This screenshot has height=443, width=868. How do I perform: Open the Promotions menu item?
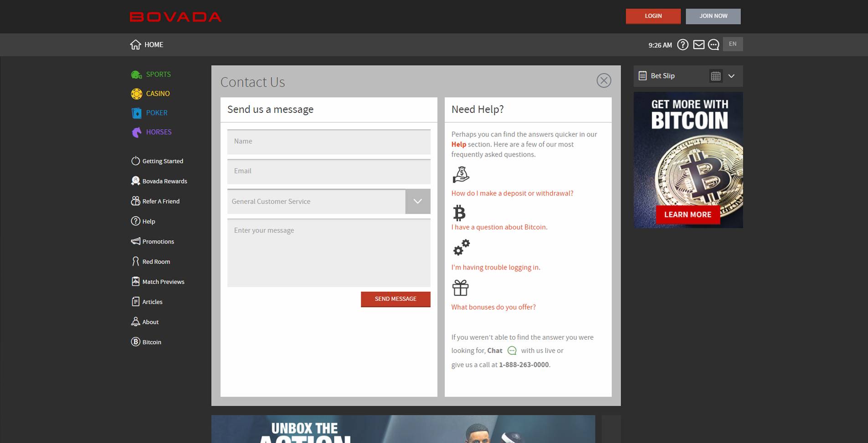point(158,241)
